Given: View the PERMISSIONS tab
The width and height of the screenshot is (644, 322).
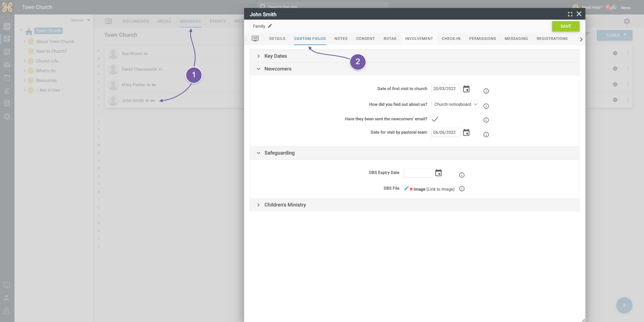Looking at the screenshot, I should pyautogui.click(x=482, y=39).
